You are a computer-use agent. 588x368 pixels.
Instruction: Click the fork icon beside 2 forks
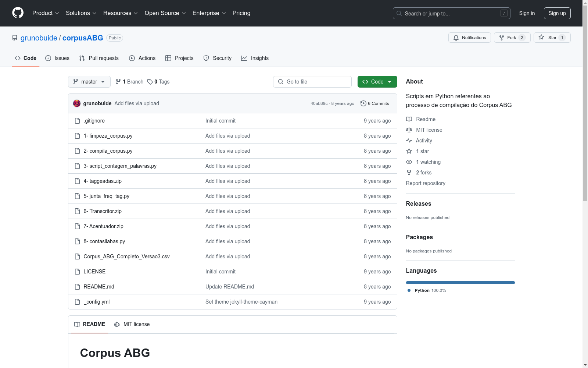click(x=409, y=173)
